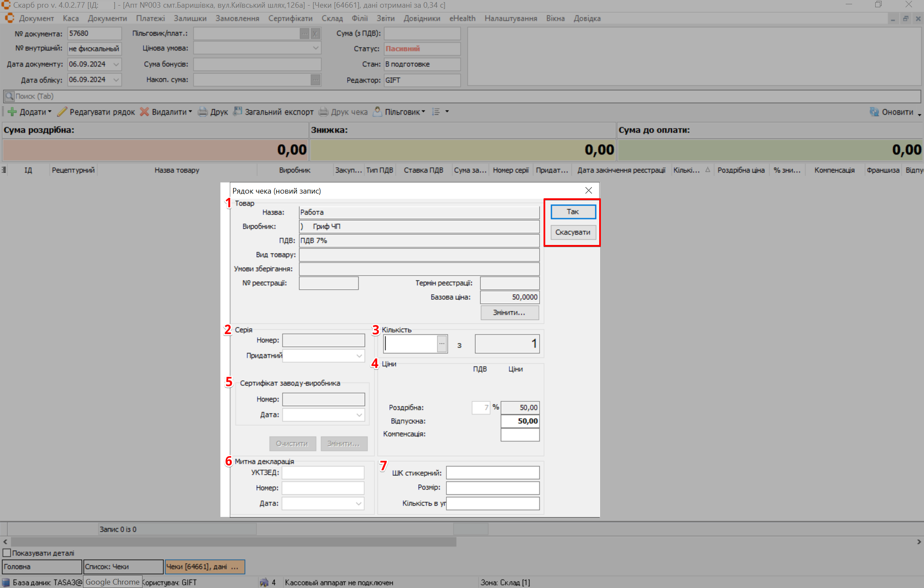Click the Загальний експорт toolbar icon
The height and width of the screenshot is (588, 924).
[x=238, y=112]
